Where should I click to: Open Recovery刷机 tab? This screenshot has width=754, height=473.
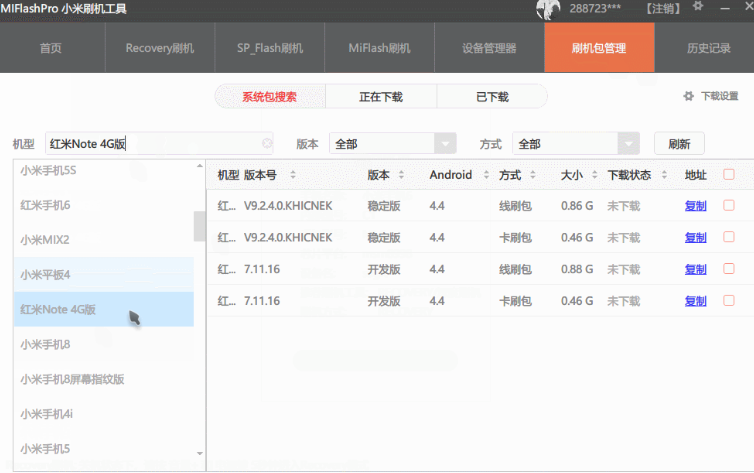click(x=160, y=48)
